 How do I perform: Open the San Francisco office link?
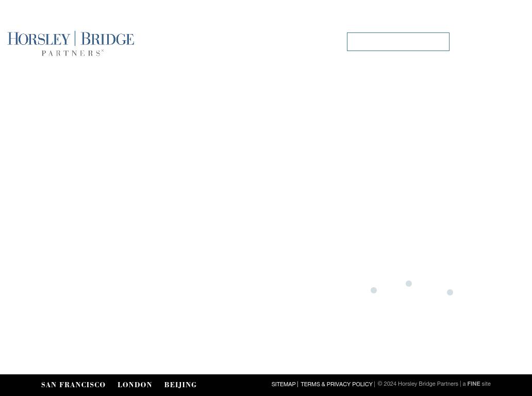(x=73, y=385)
